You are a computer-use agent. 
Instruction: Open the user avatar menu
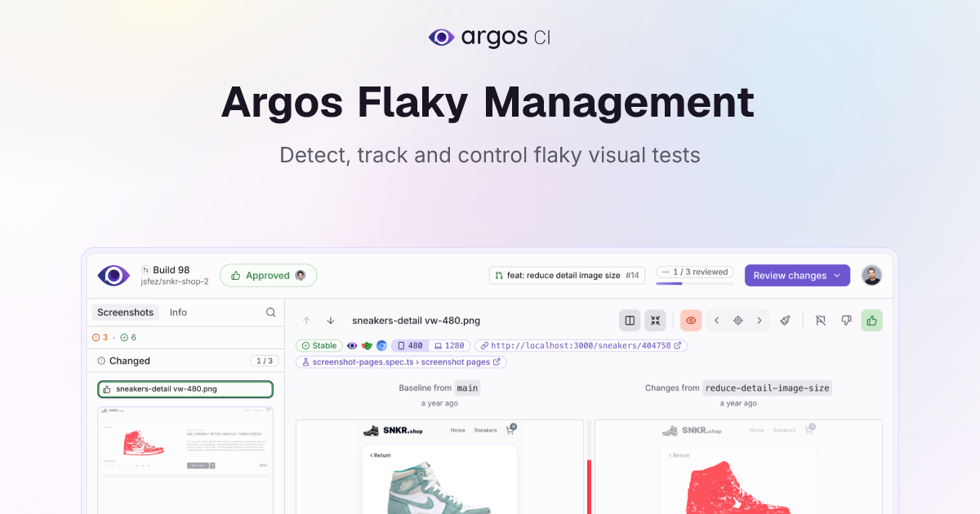click(x=872, y=276)
